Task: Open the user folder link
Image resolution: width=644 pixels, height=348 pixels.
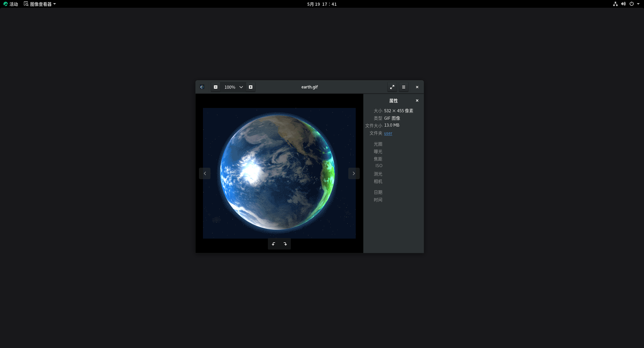Action: [388, 133]
